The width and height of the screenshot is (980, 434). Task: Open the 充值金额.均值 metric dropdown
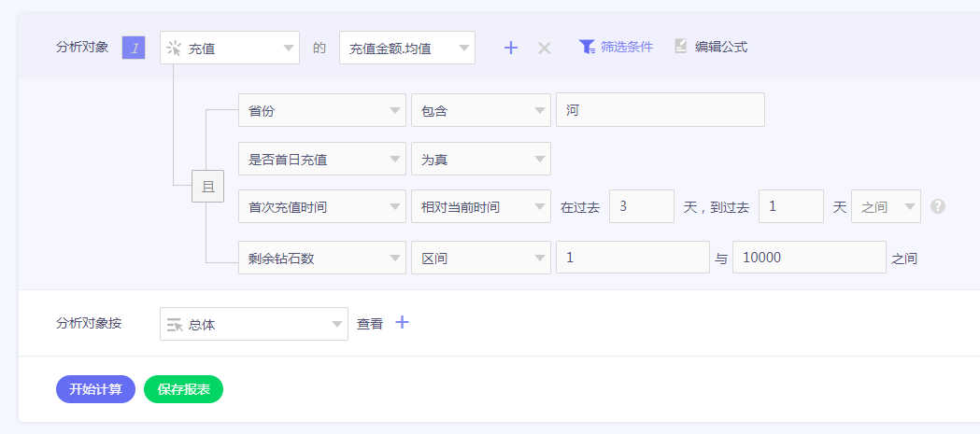point(406,48)
